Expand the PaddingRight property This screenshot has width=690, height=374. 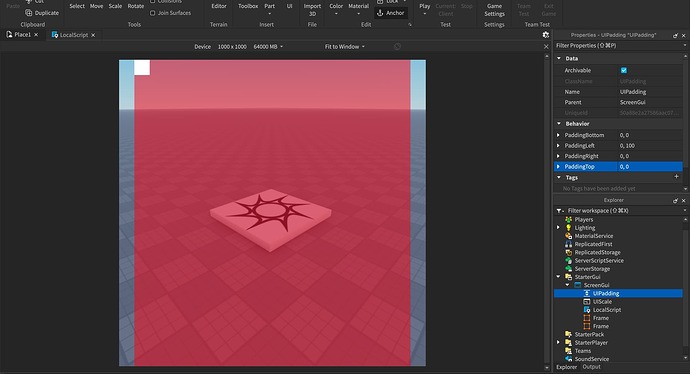point(558,156)
